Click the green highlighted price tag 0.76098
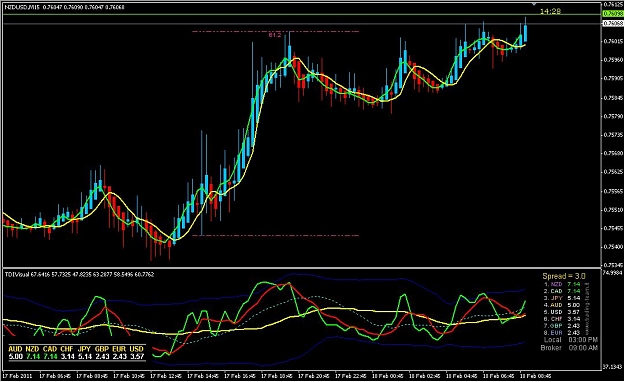The image size is (625, 382). click(x=613, y=14)
